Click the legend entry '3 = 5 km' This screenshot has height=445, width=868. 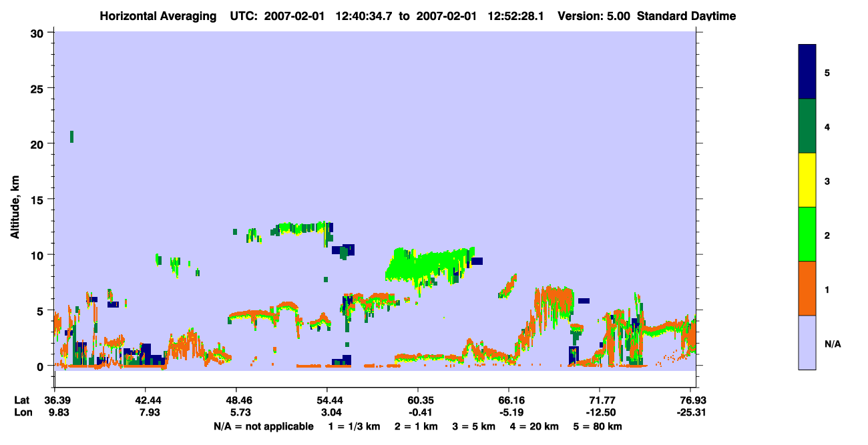(x=473, y=426)
